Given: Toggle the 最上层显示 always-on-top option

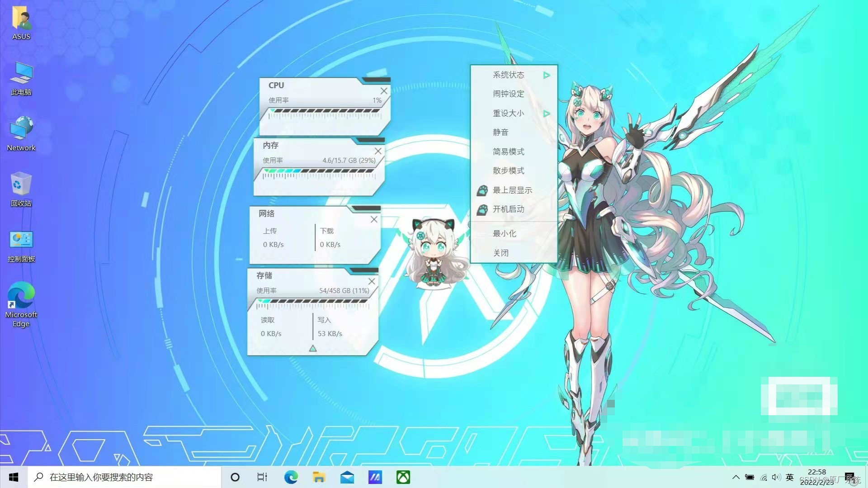Looking at the screenshot, I should click(514, 190).
